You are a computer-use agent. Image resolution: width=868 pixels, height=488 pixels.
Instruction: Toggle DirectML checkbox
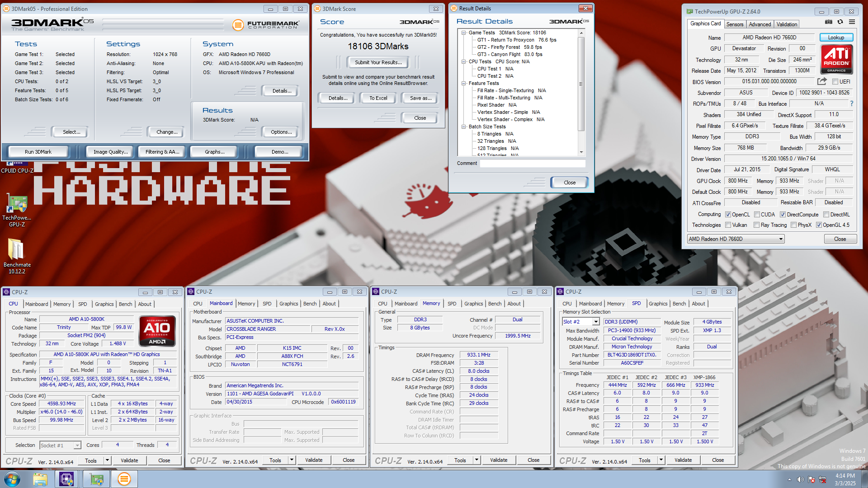coord(826,215)
